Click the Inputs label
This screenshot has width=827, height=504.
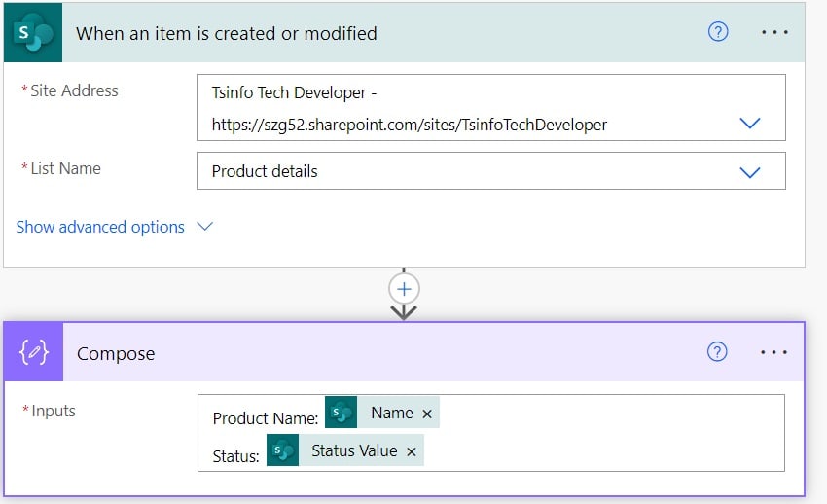[54, 411]
